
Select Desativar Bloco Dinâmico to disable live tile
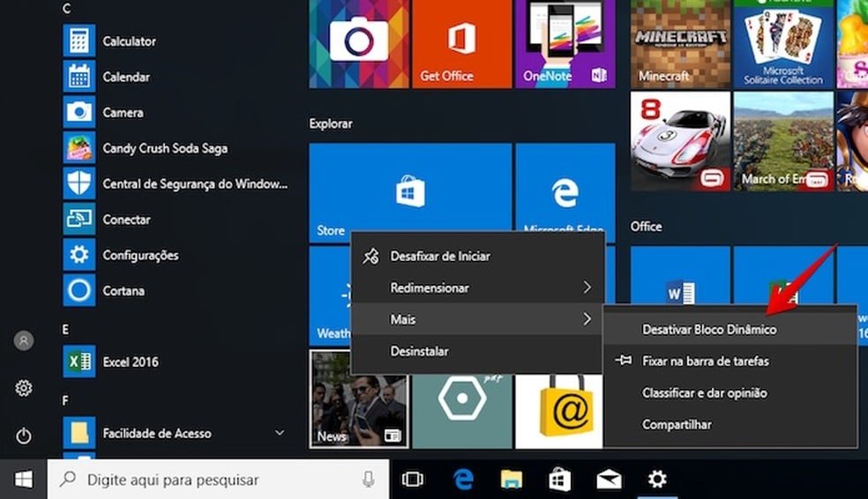pos(709,329)
